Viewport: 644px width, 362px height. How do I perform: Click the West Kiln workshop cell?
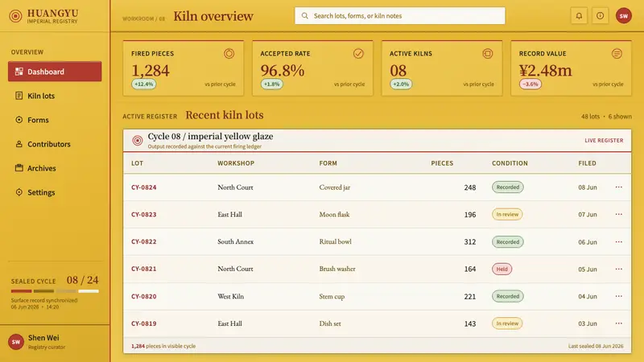(x=230, y=296)
